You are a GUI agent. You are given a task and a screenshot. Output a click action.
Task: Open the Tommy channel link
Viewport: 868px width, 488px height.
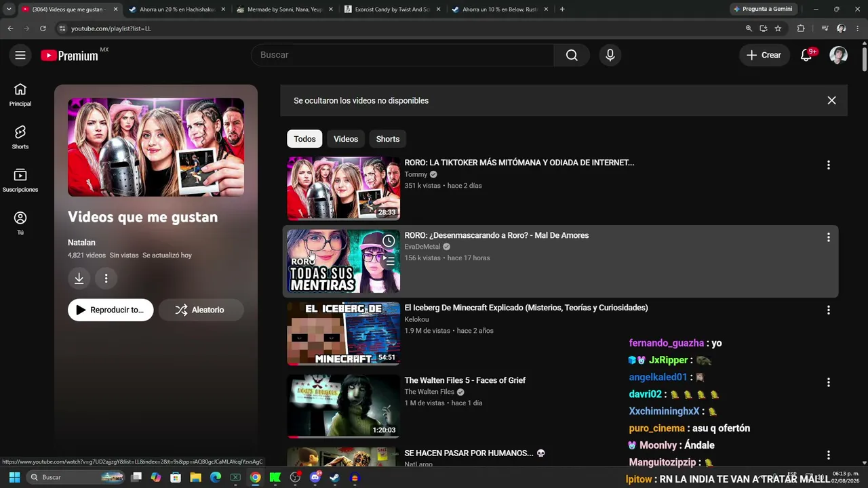click(x=416, y=174)
